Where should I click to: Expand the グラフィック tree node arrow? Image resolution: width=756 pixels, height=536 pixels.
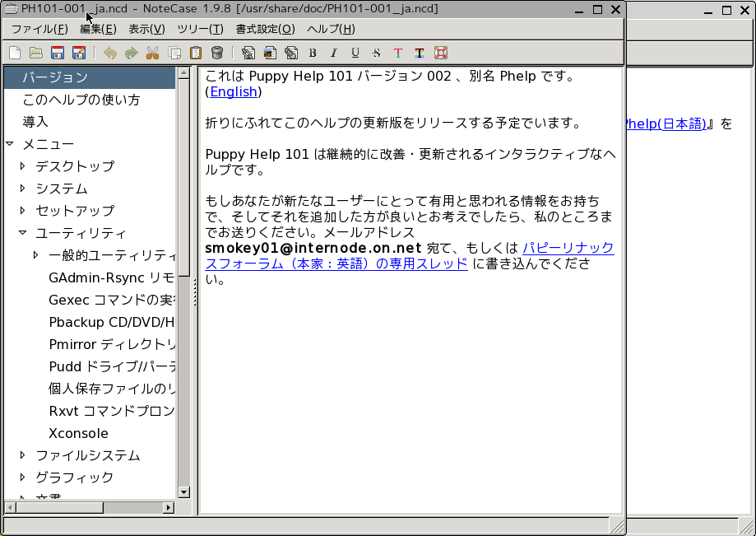pos(23,478)
